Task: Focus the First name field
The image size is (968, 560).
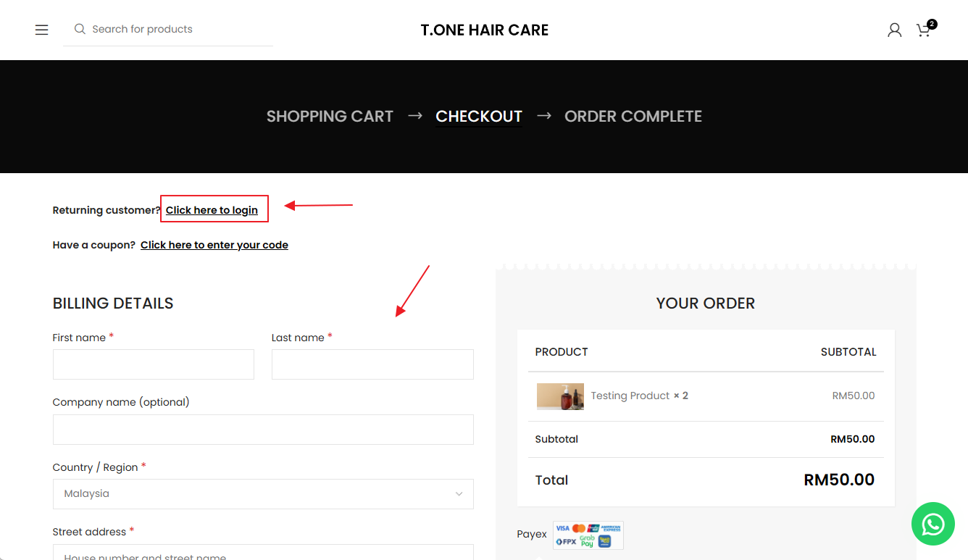Action: coord(154,364)
